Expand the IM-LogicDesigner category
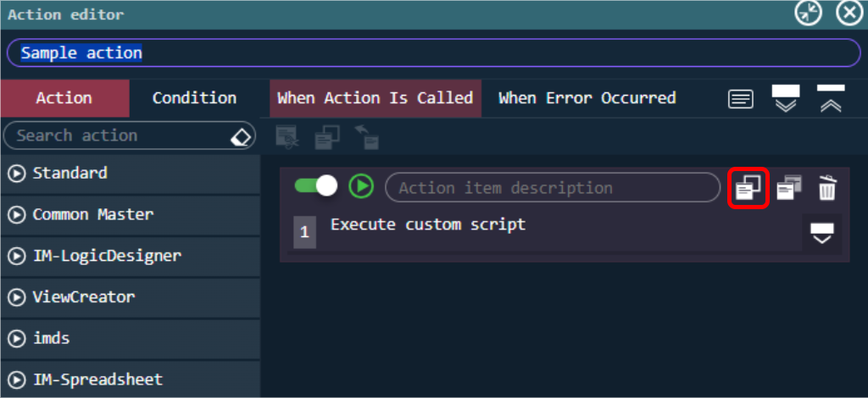This screenshot has width=868, height=398. click(x=16, y=256)
